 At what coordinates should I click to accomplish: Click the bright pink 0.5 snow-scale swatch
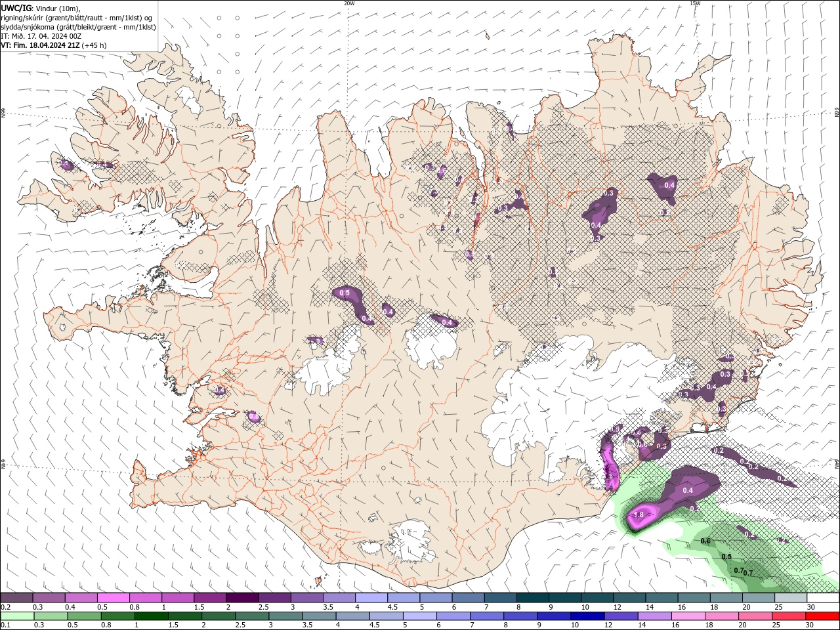click(x=114, y=598)
